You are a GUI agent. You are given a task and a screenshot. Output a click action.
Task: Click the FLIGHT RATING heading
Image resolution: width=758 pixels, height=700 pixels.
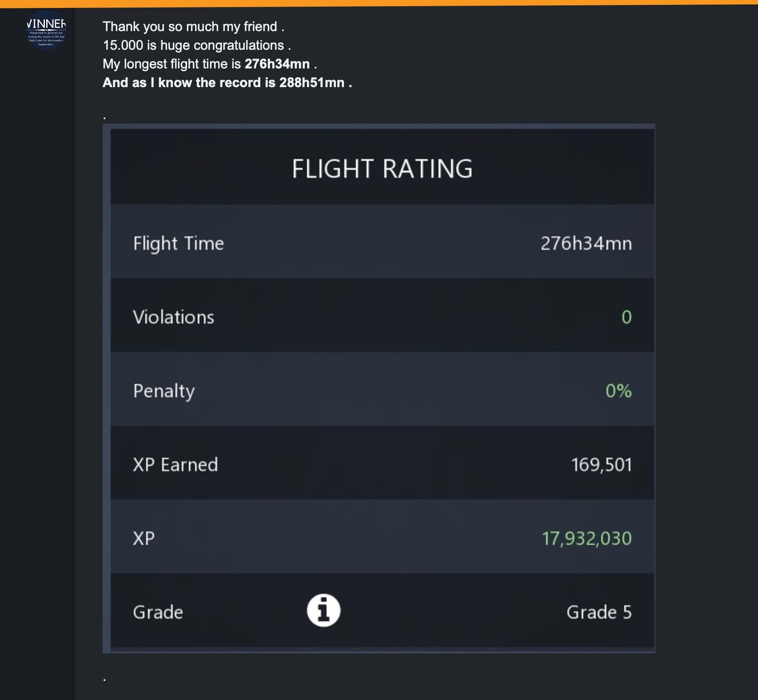382,169
